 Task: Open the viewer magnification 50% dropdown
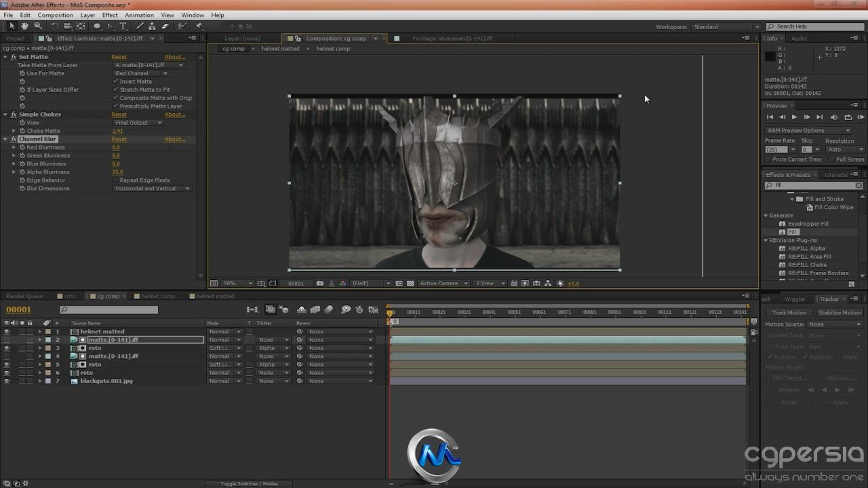(237, 283)
